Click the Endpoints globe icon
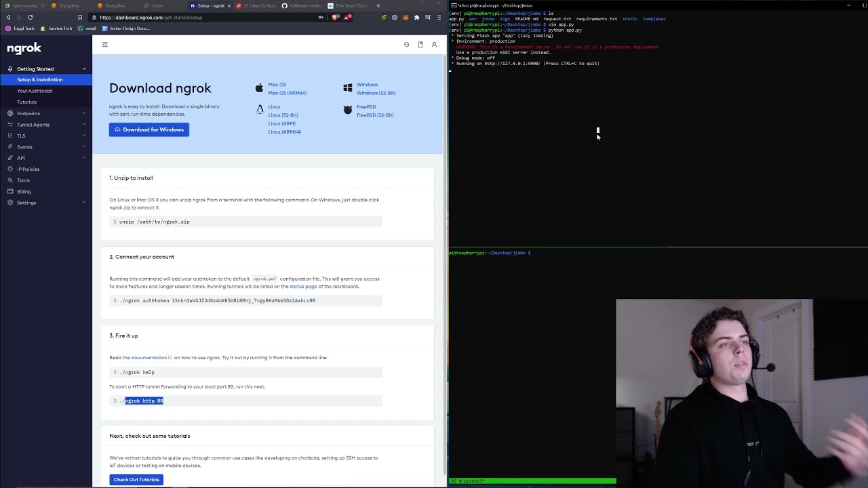Image resolution: width=868 pixels, height=488 pixels. click(10, 113)
